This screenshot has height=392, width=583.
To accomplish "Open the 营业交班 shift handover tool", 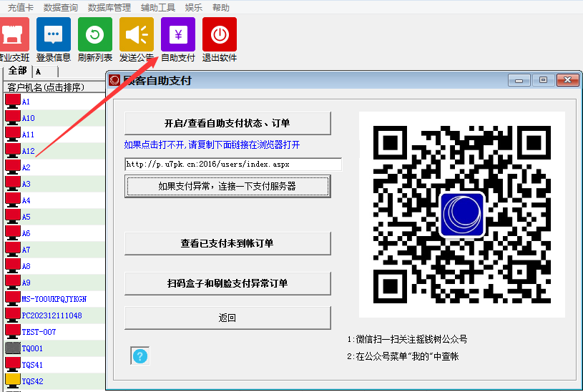I will click(14, 34).
